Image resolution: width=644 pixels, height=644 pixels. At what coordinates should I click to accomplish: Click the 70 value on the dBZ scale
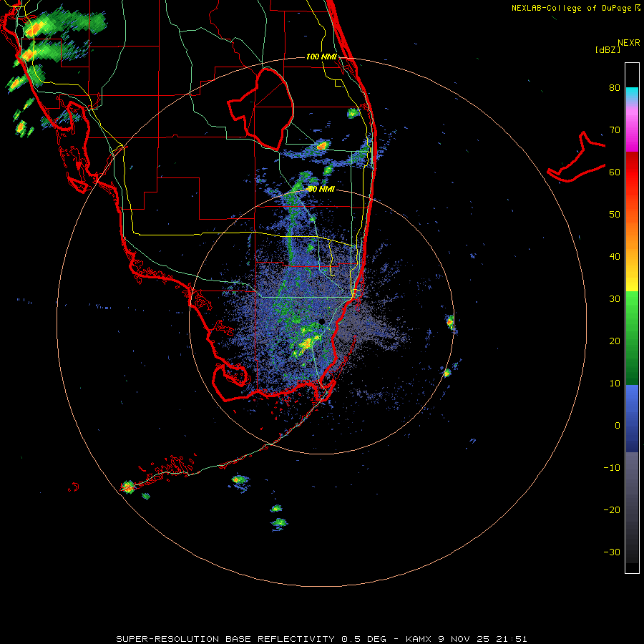coord(615,130)
